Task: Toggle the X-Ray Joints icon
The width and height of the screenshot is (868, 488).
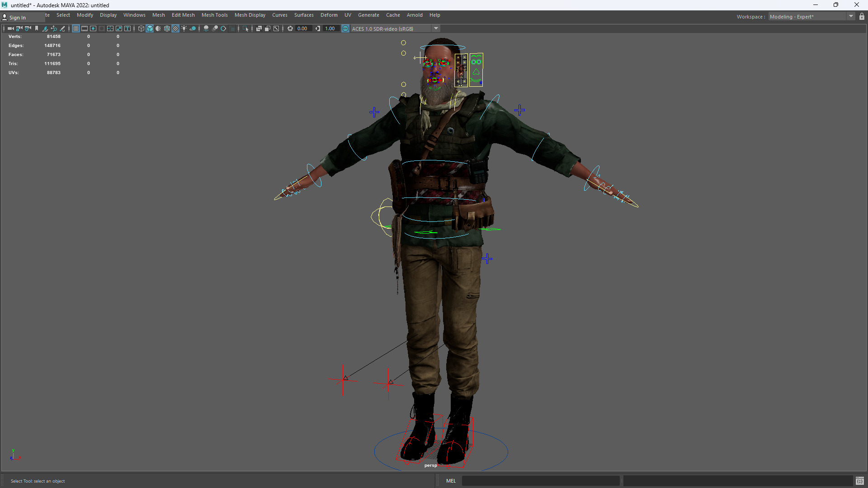Action: (x=276, y=28)
